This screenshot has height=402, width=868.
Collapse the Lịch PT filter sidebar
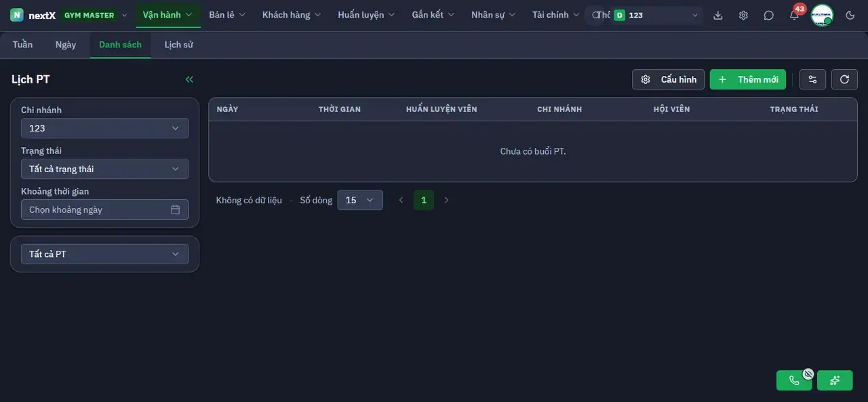tap(189, 79)
